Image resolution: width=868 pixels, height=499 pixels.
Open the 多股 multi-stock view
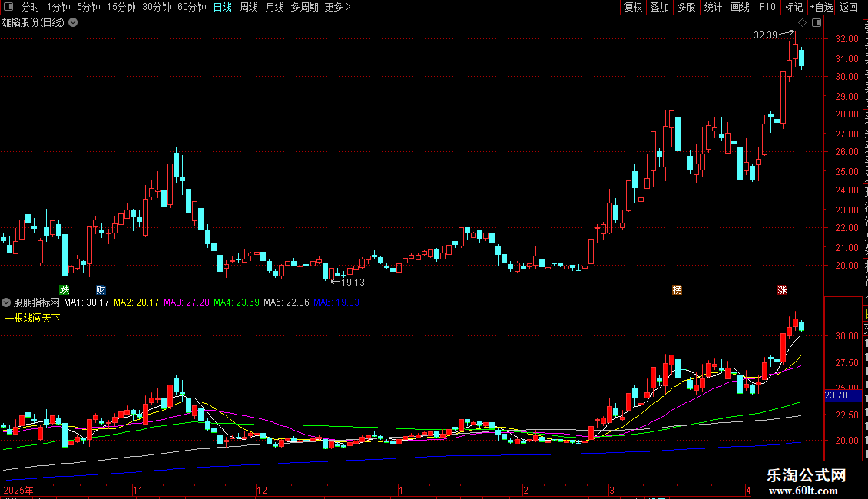pos(686,7)
